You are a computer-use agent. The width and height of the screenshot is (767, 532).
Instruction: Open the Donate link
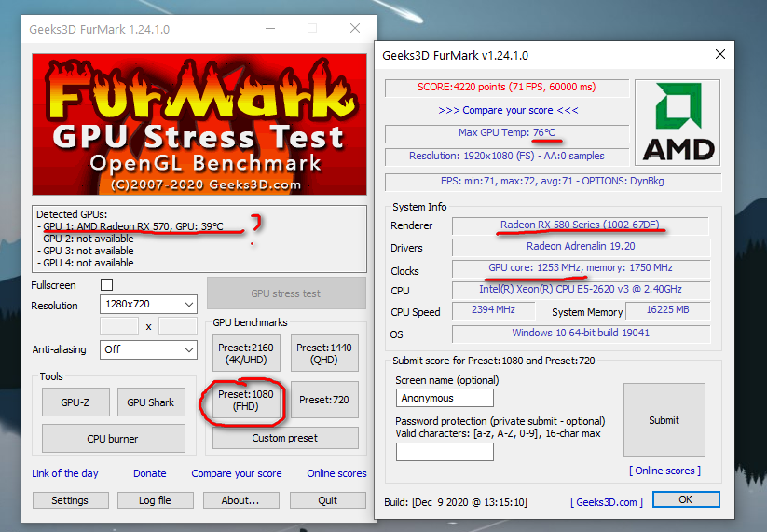pos(150,473)
